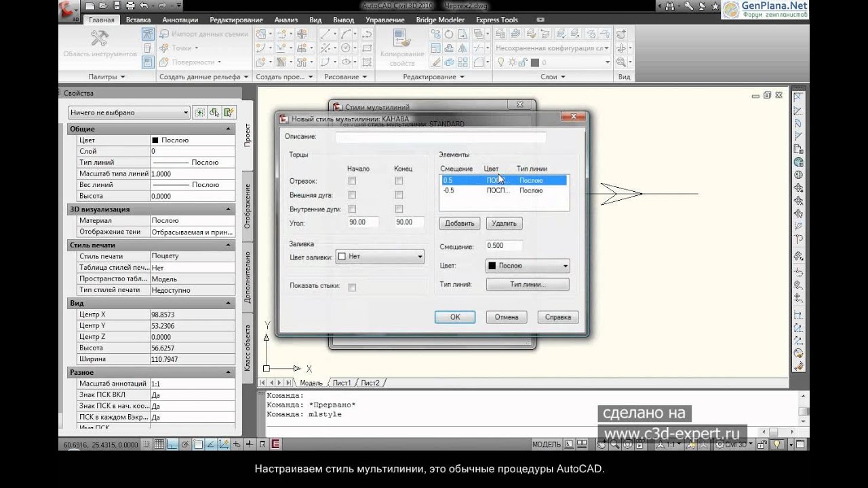The image size is (868, 488).
Task: Collapse the Общие section in Свойства
Action: [x=229, y=129]
